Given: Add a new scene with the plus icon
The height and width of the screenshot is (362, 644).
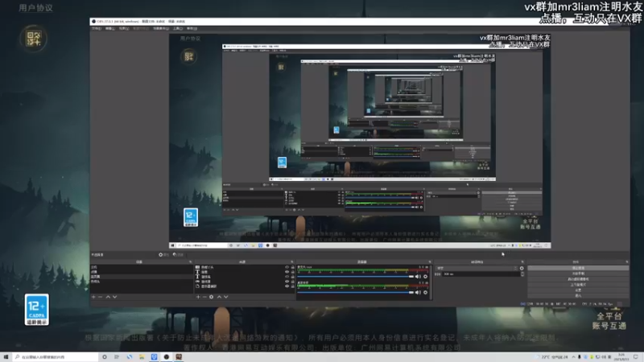Looking at the screenshot, I should click(93, 297).
